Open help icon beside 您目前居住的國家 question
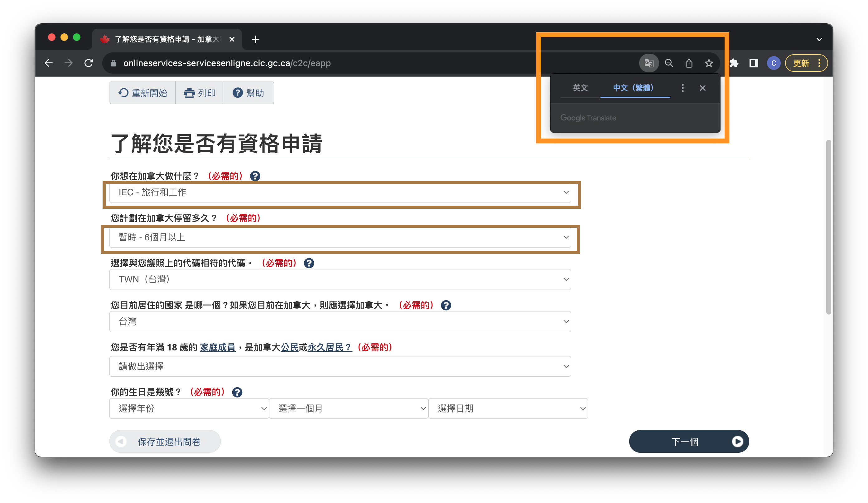This screenshot has height=503, width=868. click(446, 305)
